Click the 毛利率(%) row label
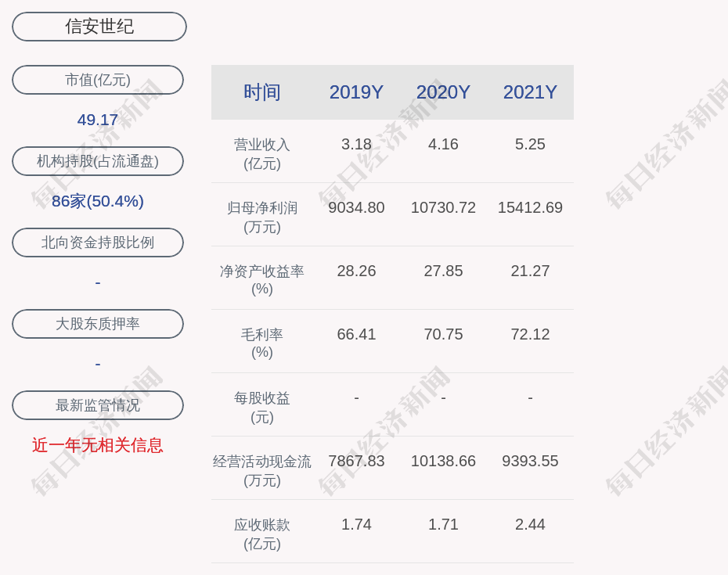Screen dimensions: 728x575 coord(262,343)
